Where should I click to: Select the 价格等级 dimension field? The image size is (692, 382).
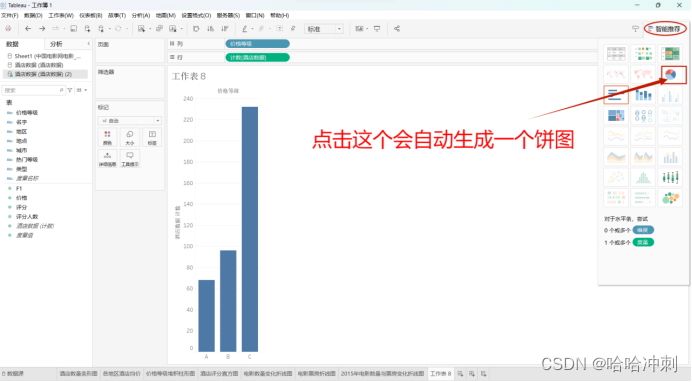[27, 112]
